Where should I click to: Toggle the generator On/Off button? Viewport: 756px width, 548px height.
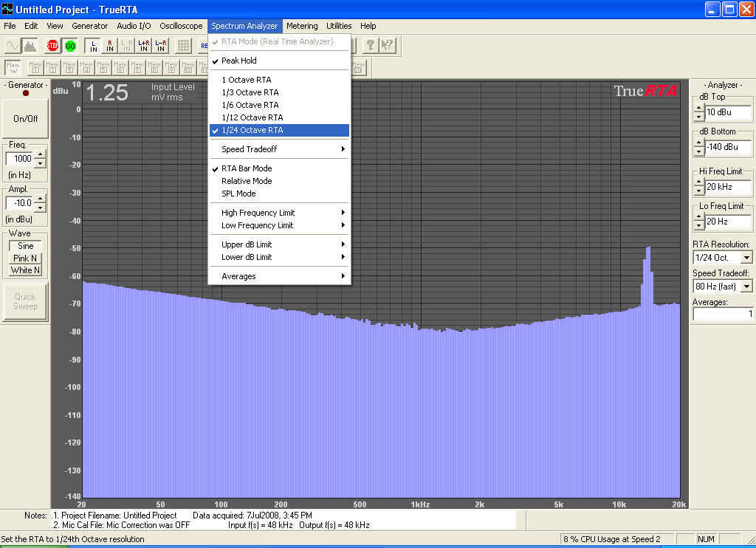tap(26, 119)
